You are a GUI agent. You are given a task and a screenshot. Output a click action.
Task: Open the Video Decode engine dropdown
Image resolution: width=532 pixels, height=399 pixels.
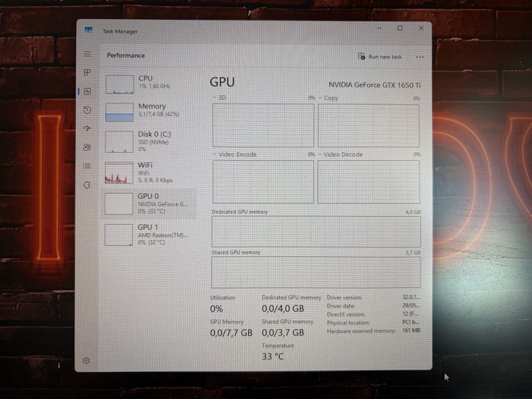(x=340, y=155)
